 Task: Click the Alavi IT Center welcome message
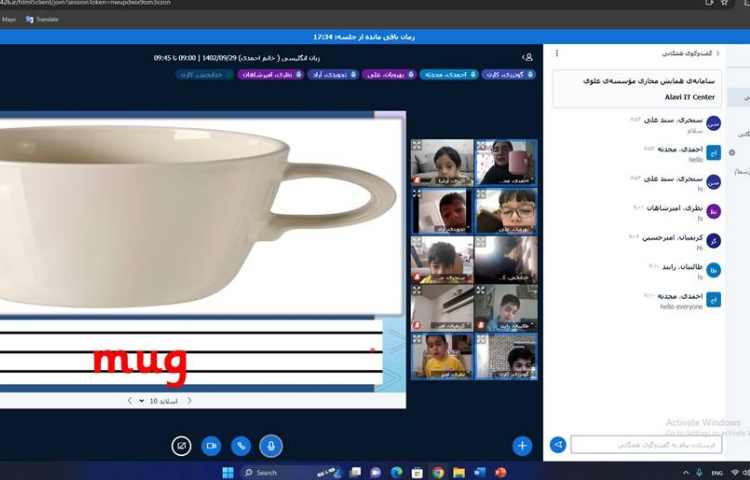pyautogui.click(x=637, y=89)
